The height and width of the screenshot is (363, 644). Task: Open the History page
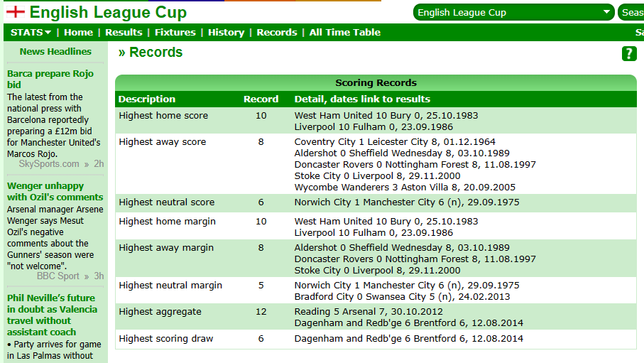(226, 32)
